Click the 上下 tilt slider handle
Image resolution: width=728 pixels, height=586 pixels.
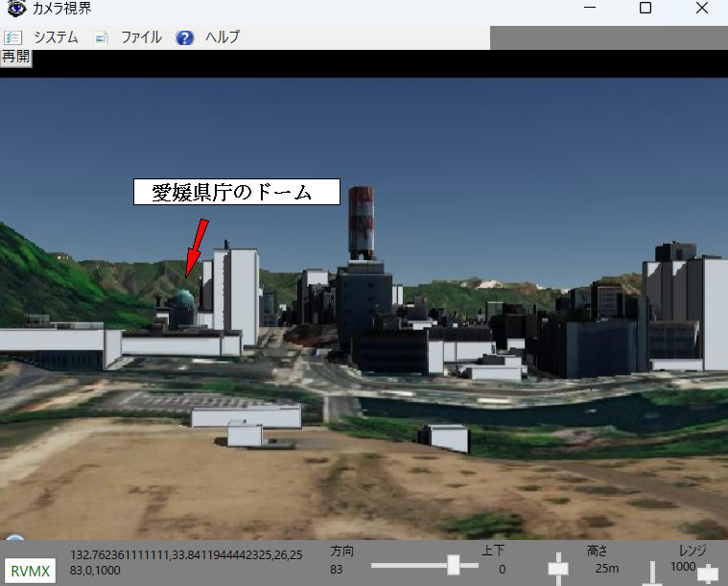coord(557,569)
